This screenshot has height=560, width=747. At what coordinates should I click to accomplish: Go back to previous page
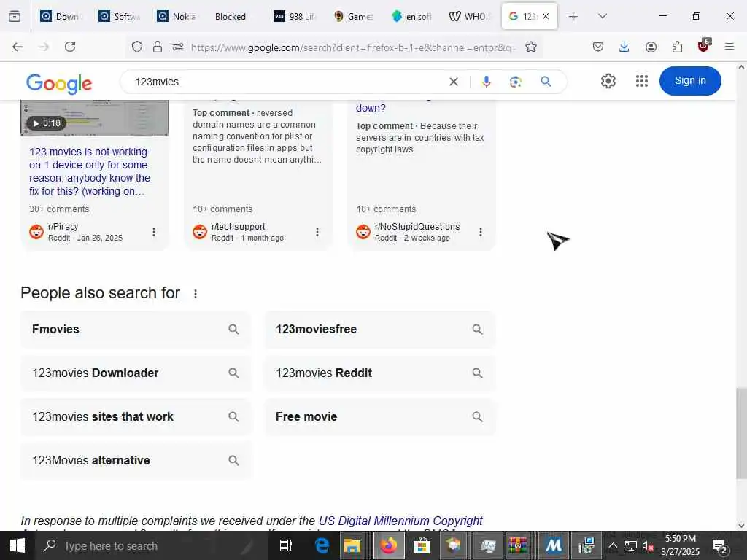tap(18, 47)
